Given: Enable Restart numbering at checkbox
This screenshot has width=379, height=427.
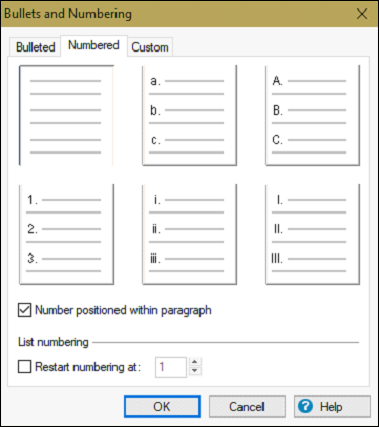Looking at the screenshot, I should click(x=25, y=367).
